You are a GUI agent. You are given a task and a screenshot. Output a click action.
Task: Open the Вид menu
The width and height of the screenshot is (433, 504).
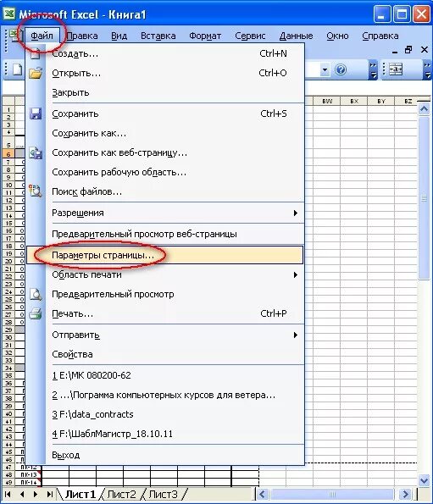coord(119,36)
